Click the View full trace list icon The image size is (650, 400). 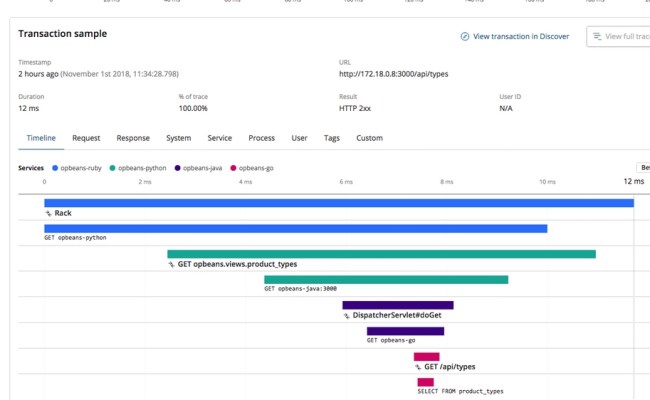[x=597, y=36]
